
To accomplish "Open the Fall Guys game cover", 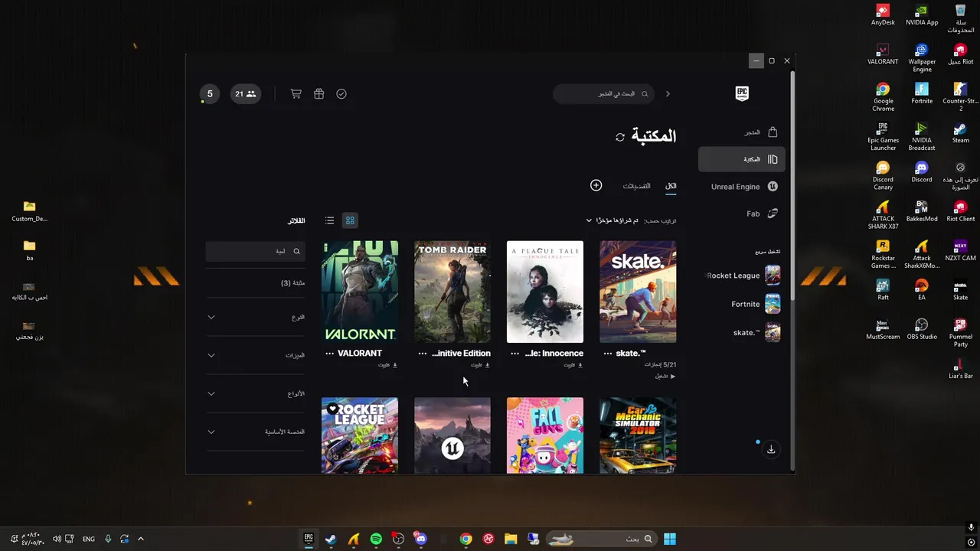I will [545, 435].
